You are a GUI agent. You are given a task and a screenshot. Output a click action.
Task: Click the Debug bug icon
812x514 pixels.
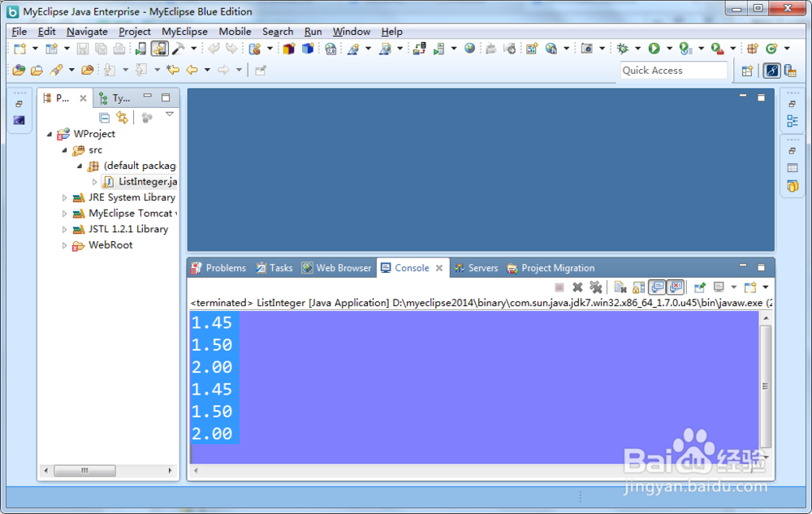coord(623,49)
